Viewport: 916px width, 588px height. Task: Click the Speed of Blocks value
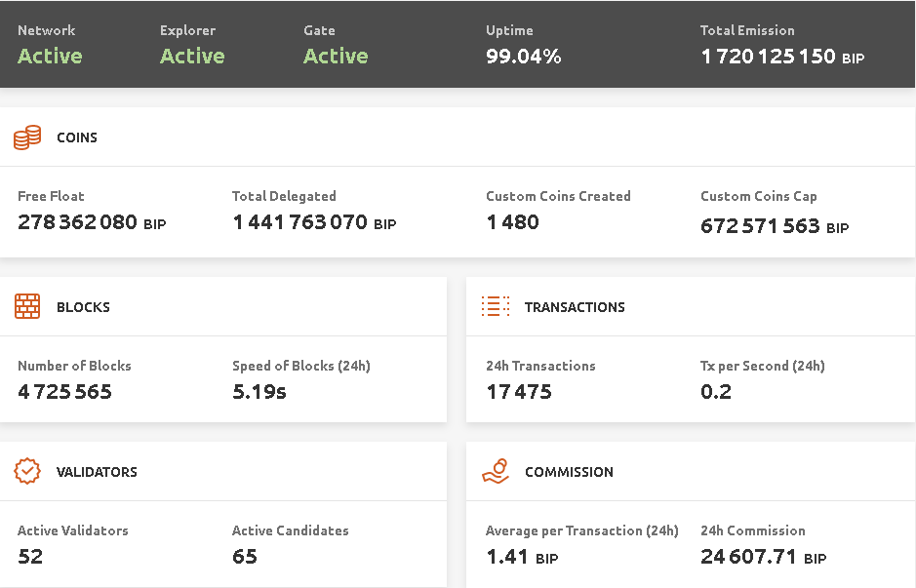259,392
